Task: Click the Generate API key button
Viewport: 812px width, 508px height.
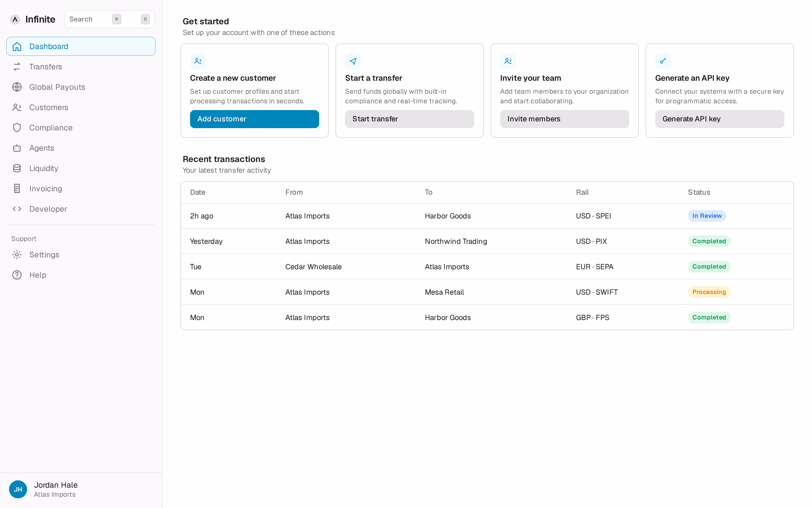Action: tap(720, 119)
